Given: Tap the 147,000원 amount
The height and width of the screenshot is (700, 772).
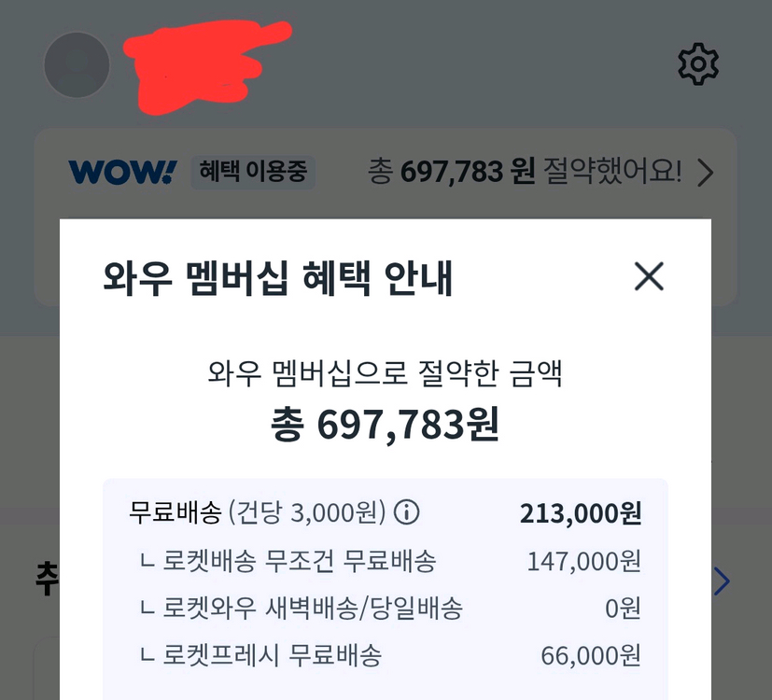Looking at the screenshot, I should point(584,561).
